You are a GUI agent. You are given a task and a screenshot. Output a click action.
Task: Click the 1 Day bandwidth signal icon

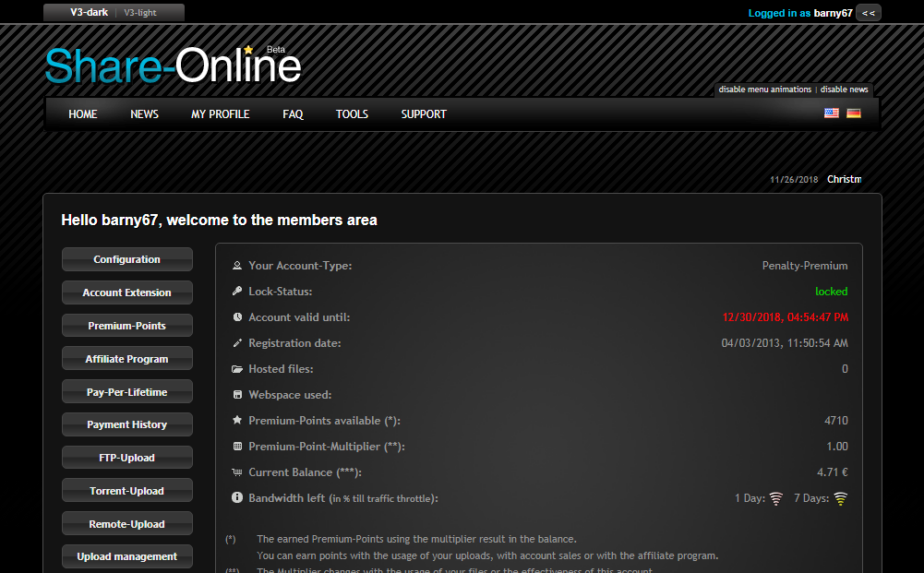point(776,499)
